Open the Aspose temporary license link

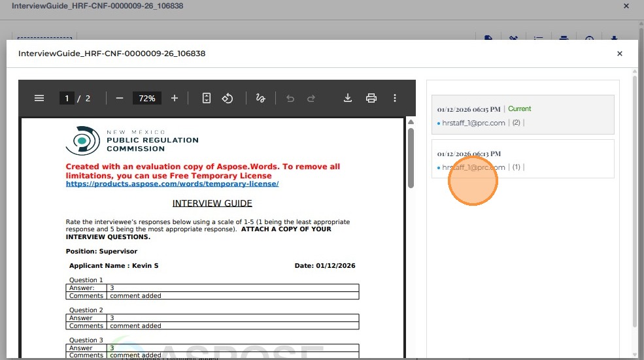tap(172, 184)
